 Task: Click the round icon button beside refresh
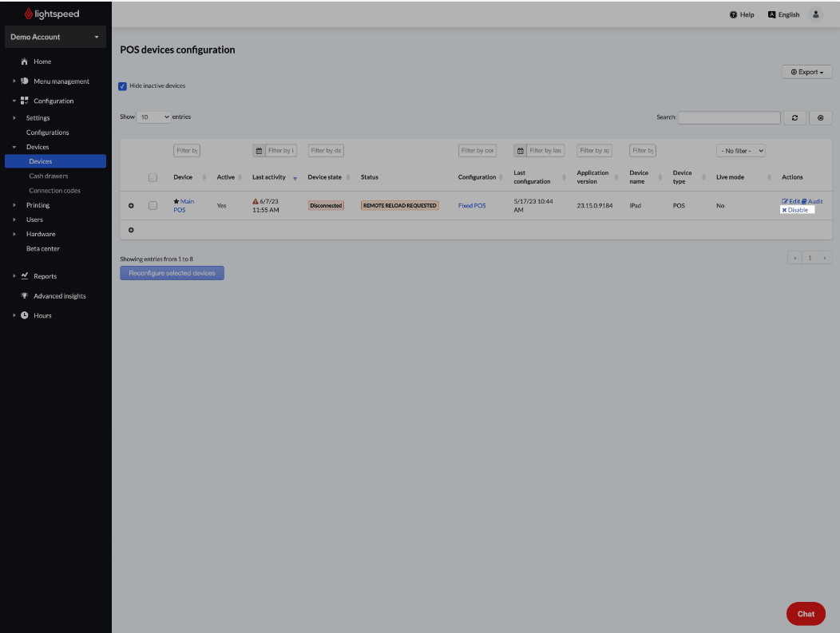coord(820,117)
